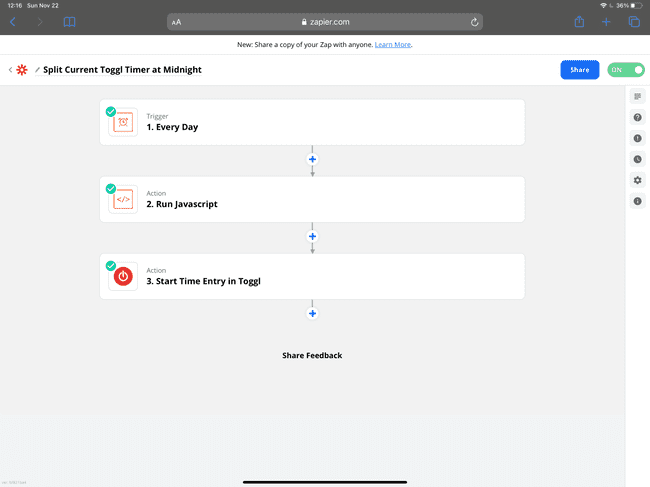
Task: Open a new Safari tab
Action: coord(606,22)
